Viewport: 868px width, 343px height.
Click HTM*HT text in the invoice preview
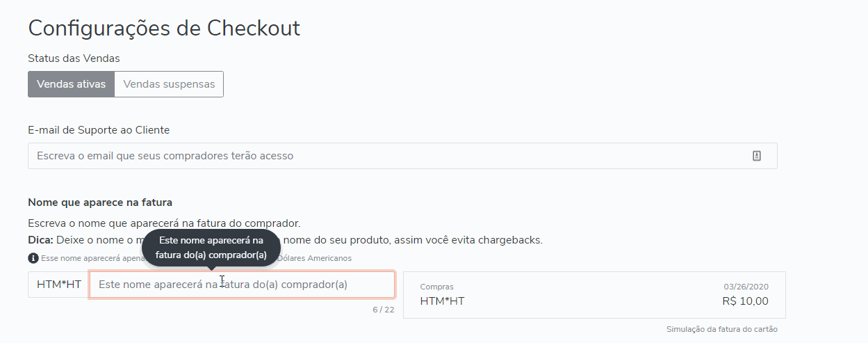click(442, 301)
